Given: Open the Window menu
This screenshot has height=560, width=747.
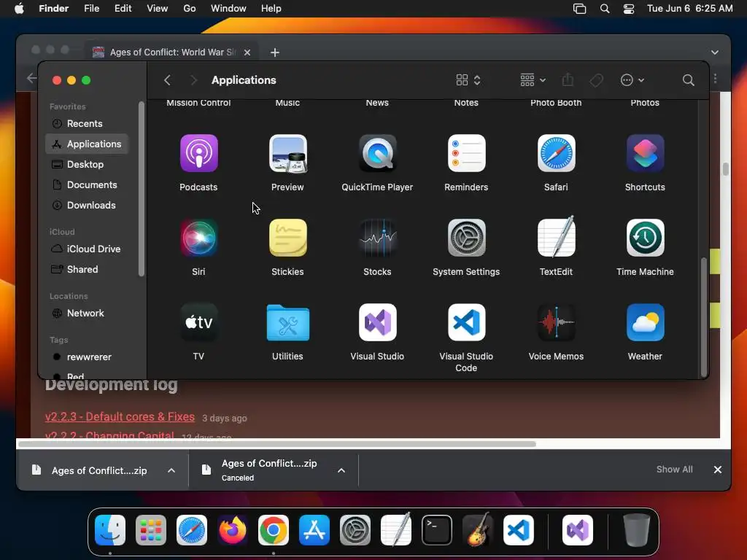Looking at the screenshot, I should pyautogui.click(x=228, y=9).
